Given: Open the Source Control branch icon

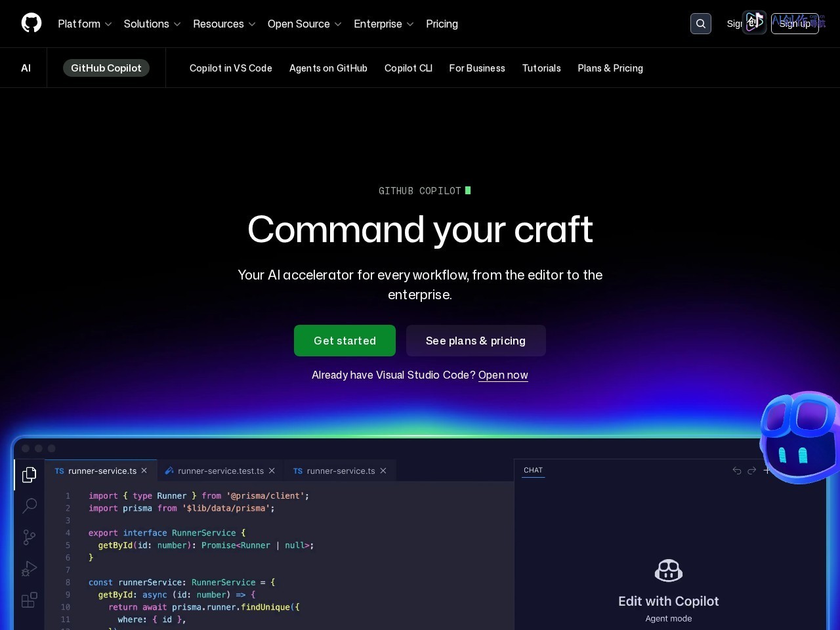Looking at the screenshot, I should pyautogui.click(x=30, y=537).
